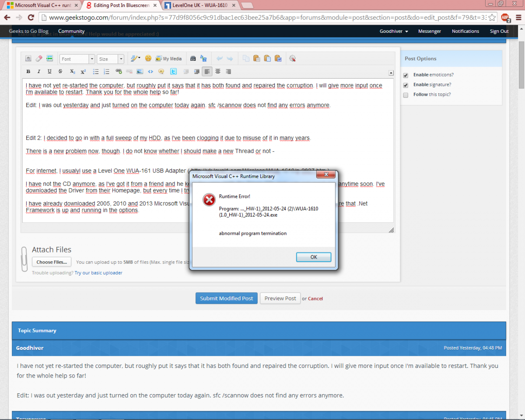Apply subscript formatting

pyautogui.click(x=73, y=71)
